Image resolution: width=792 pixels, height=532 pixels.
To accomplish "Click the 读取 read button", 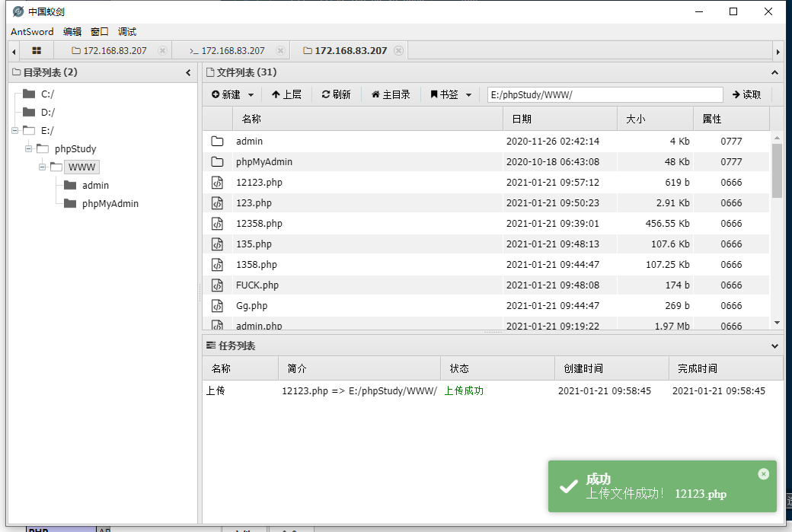I will (746, 94).
